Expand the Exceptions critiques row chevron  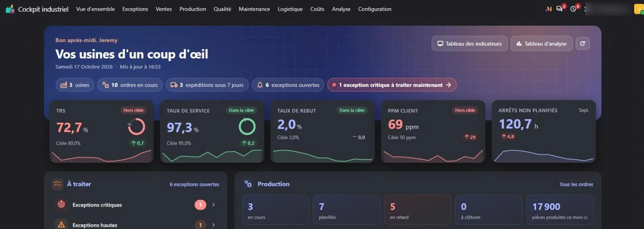point(214,205)
